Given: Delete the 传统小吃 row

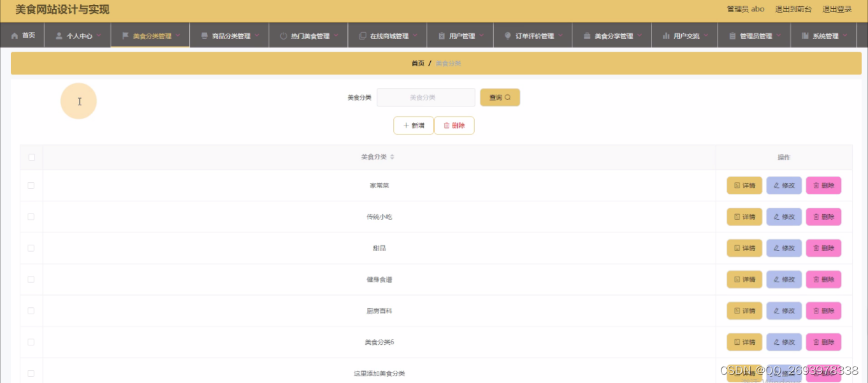Looking at the screenshot, I should pos(823,217).
